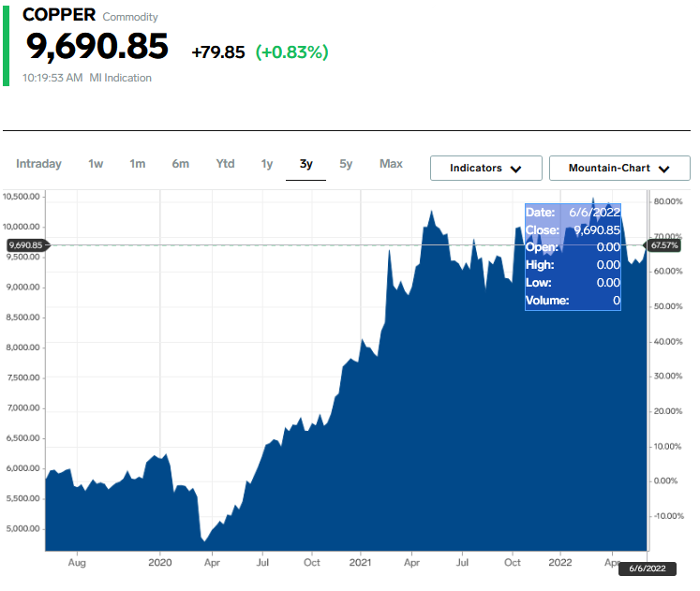Select the 5y time range
This screenshot has height=591, width=700.
point(346,164)
